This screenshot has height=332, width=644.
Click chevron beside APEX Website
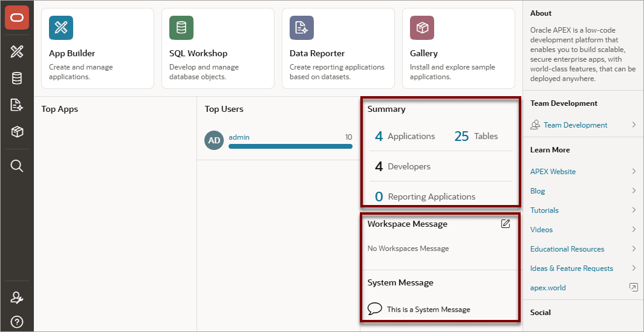click(x=634, y=171)
